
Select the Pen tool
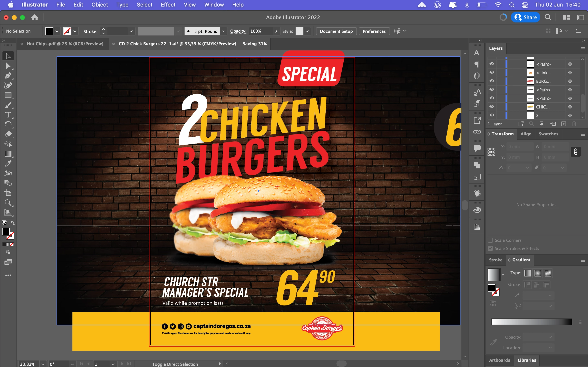(8, 76)
